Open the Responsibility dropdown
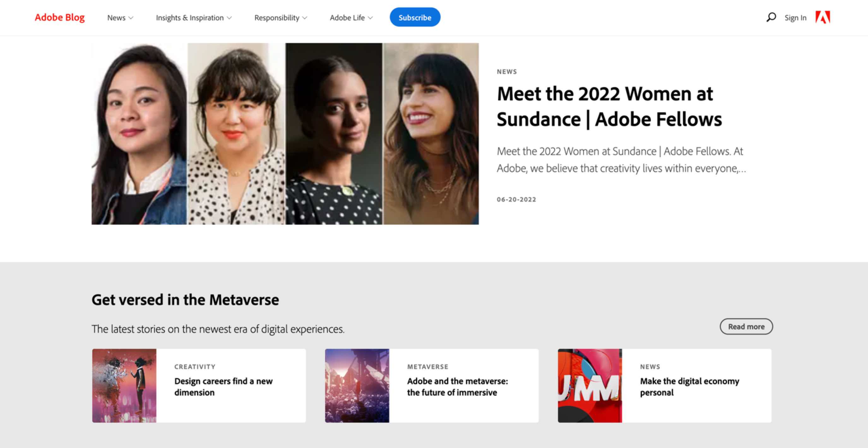 [x=280, y=18]
